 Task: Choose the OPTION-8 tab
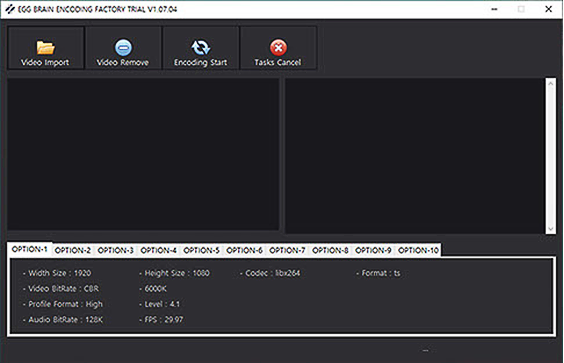330,250
